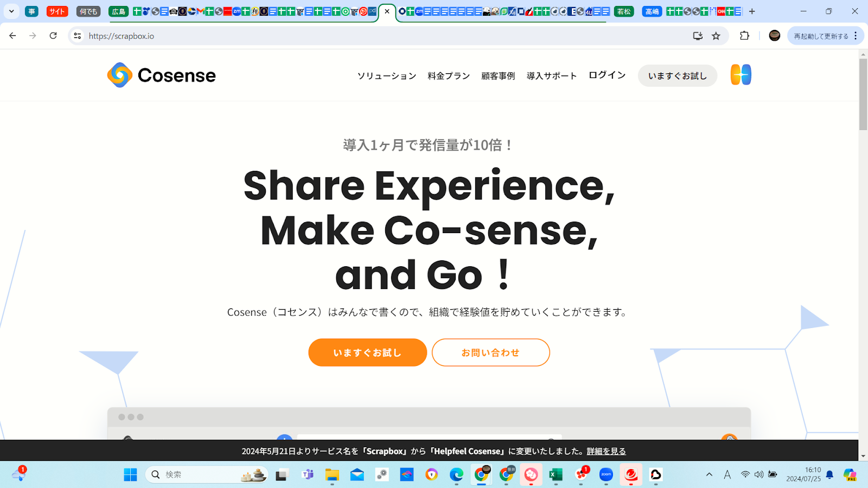The image size is (868, 488).
Task: Toggle the blue '高嶋' tab group
Action: point(652,11)
